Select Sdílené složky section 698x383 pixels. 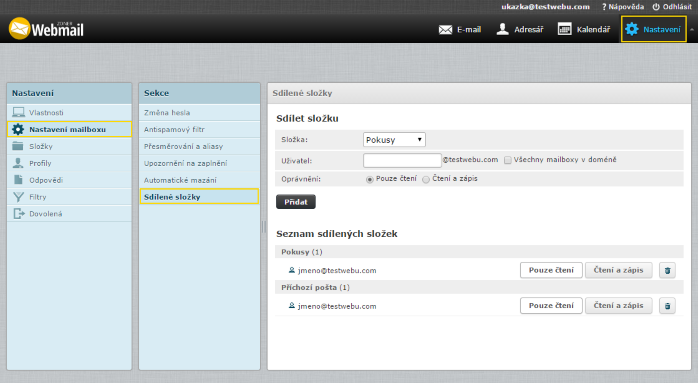click(x=199, y=196)
